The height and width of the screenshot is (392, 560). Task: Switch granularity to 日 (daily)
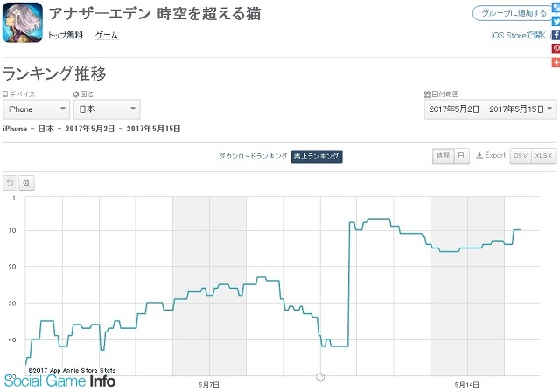[x=461, y=156]
